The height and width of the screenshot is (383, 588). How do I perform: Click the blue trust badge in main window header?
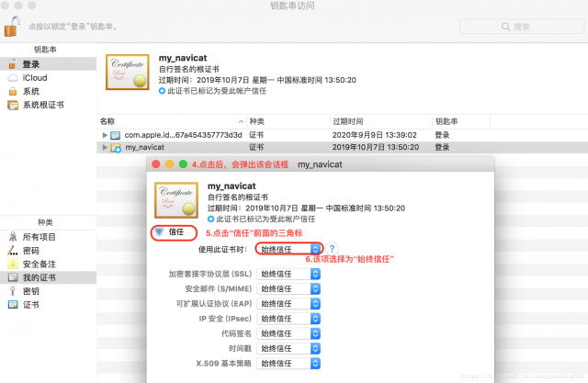click(x=162, y=91)
